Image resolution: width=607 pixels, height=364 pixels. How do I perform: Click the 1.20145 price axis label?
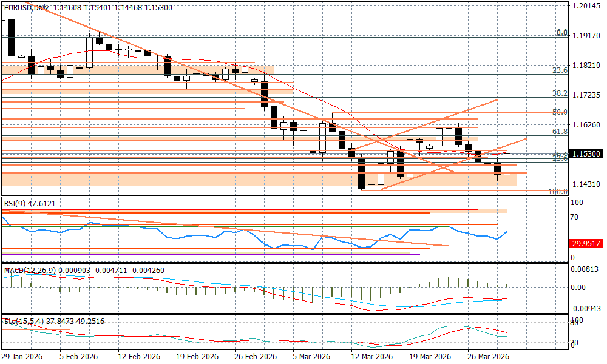[x=586, y=6]
